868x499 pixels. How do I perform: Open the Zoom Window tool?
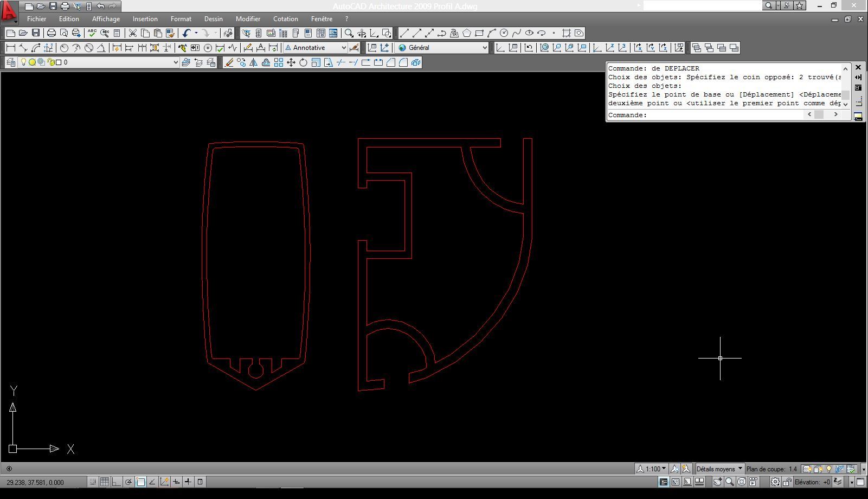coord(348,33)
